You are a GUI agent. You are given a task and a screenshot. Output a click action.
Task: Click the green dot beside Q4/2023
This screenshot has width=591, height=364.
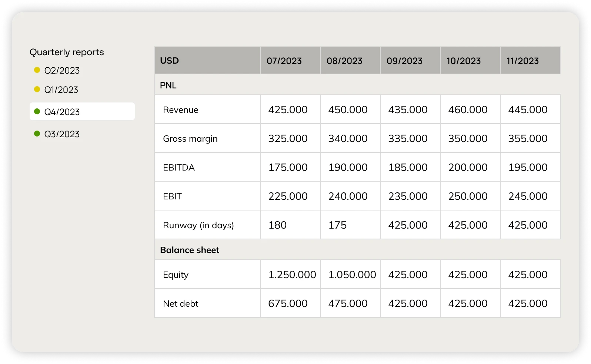[x=37, y=111]
